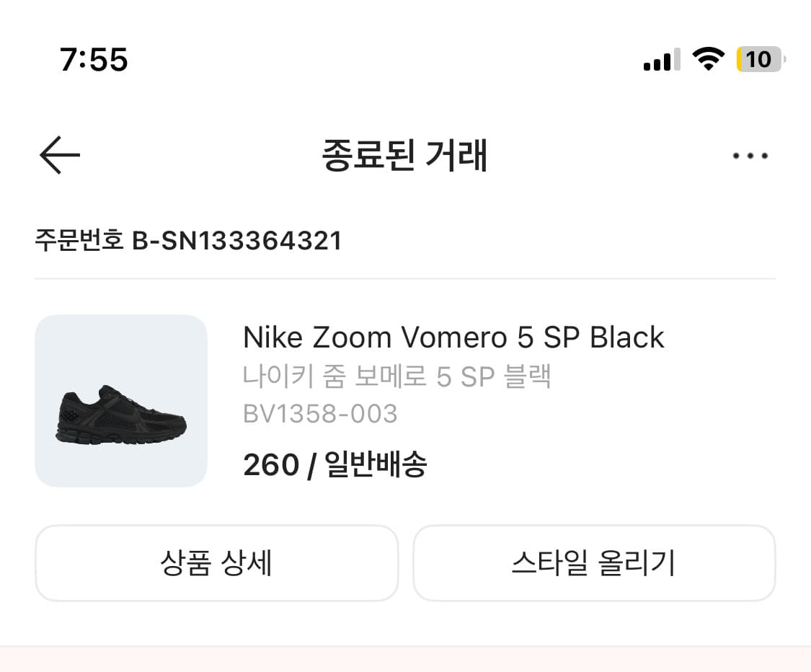811x672 pixels.
Task: Expand the order details via the options menu
Action: pyautogui.click(x=750, y=155)
